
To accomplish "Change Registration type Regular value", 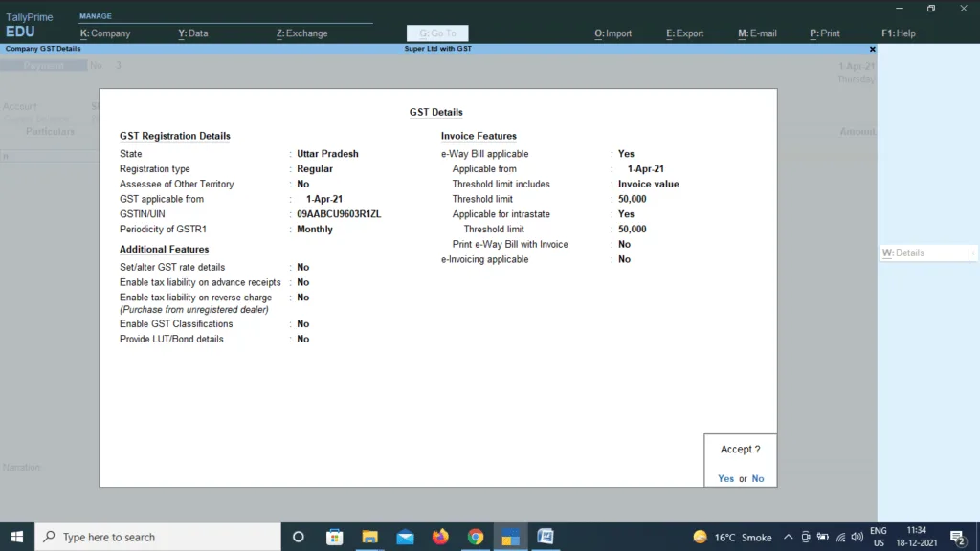I will 315,169.
